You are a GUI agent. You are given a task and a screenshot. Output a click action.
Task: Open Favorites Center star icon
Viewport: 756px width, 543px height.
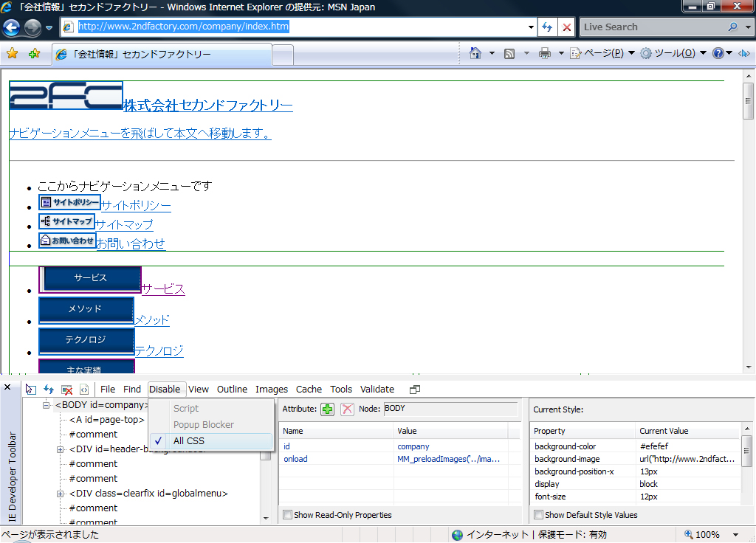12,53
